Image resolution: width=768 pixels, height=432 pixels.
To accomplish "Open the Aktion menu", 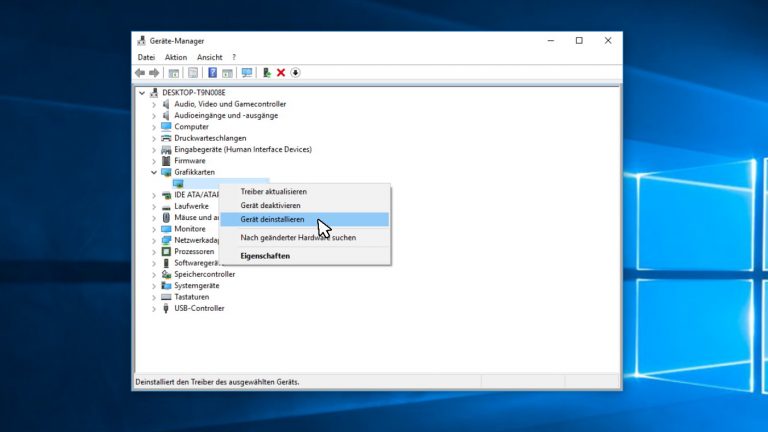I will (176, 57).
